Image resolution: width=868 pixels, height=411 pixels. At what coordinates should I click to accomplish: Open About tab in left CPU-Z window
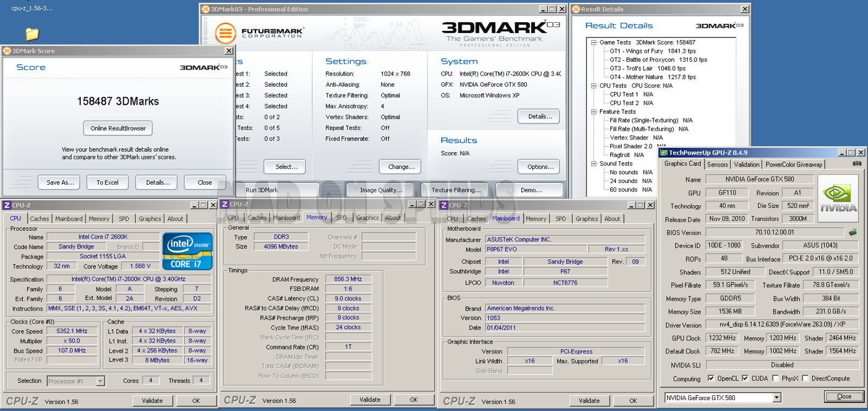pos(175,219)
